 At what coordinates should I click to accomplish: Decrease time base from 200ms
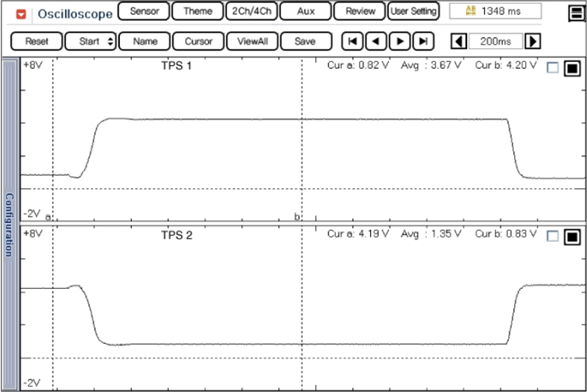(458, 41)
